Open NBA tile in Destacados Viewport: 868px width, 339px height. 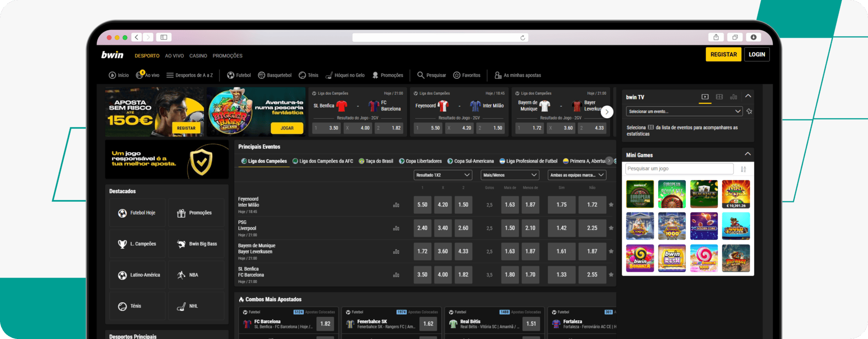[196, 275]
